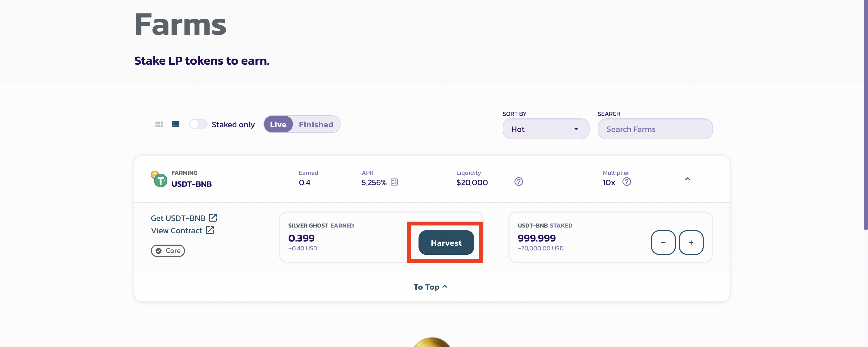Click the USDT-BNB token pair icon
The height and width of the screenshot is (347, 868).
click(159, 179)
